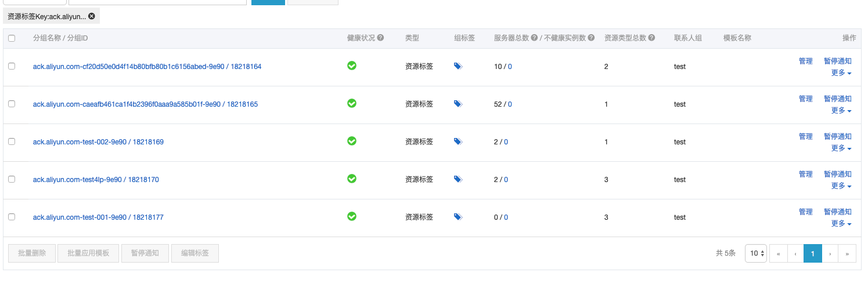Click green health status icon for 18218165
Screen dimensions: 868x287
tap(352, 103)
